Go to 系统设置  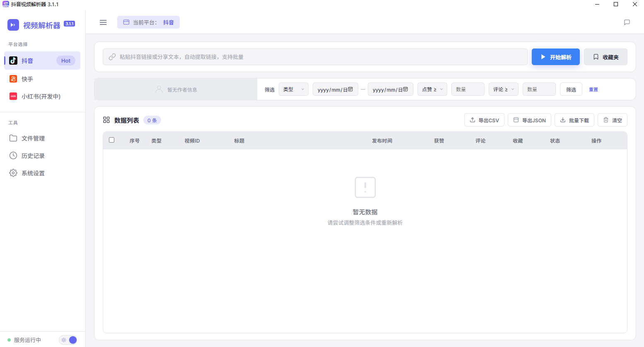[x=42, y=173]
